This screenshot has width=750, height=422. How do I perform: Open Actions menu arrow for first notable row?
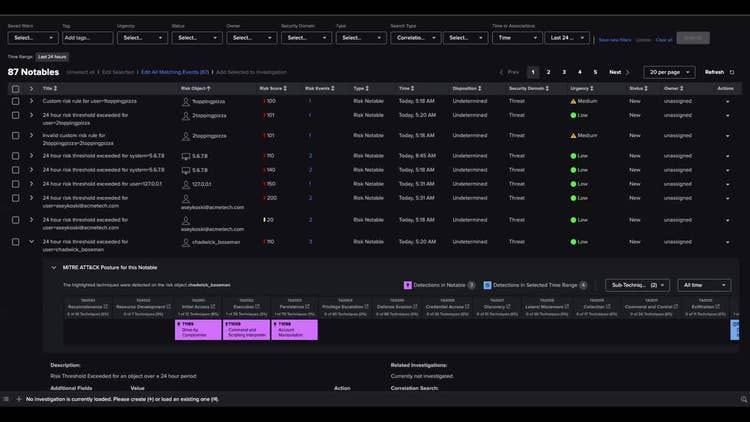click(727, 101)
